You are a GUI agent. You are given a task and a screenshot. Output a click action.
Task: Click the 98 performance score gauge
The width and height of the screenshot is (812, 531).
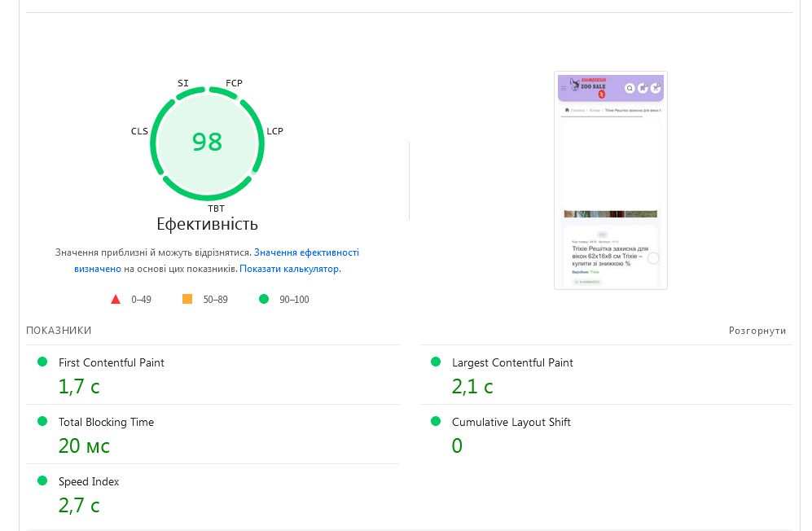coord(207,142)
